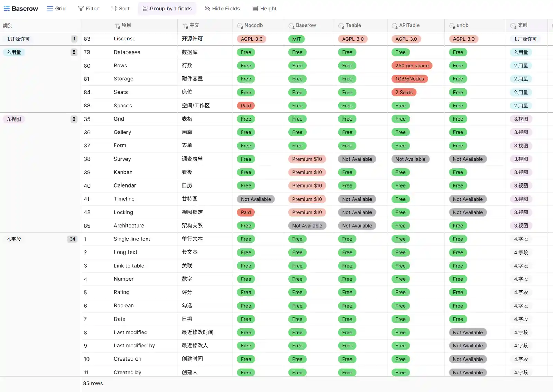
Task: Click Nocodb AGPL-3.0 tag
Action: coord(252,39)
